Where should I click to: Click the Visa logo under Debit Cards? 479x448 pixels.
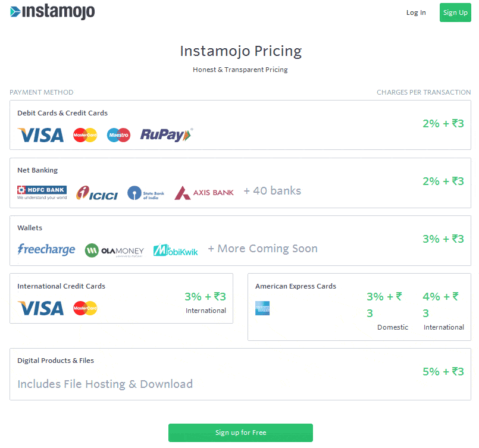point(40,135)
